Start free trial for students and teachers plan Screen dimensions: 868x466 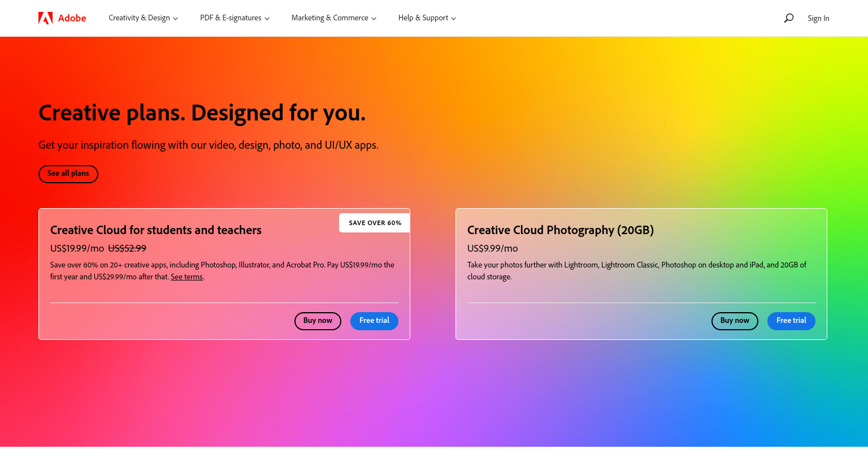(x=374, y=321)
